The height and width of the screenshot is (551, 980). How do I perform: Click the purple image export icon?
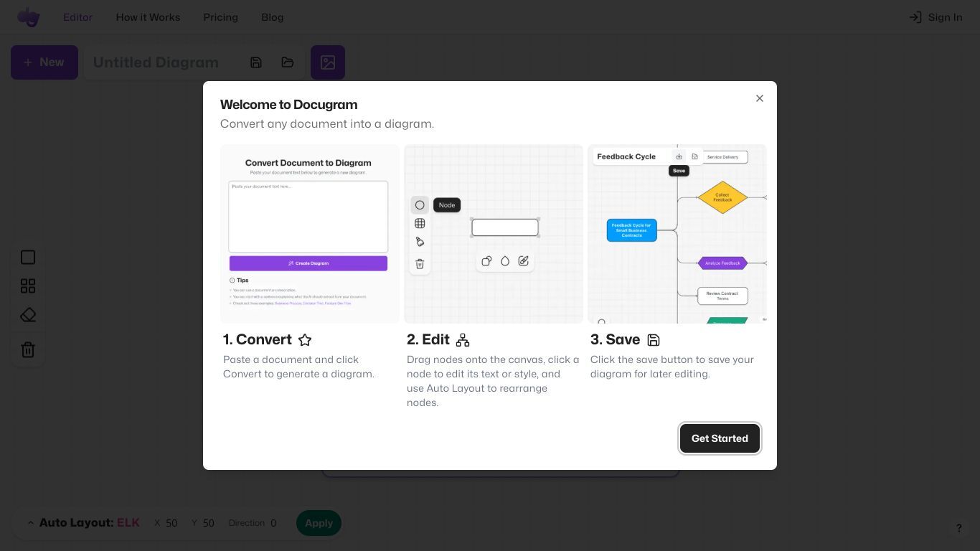click(x=328, y=62)
